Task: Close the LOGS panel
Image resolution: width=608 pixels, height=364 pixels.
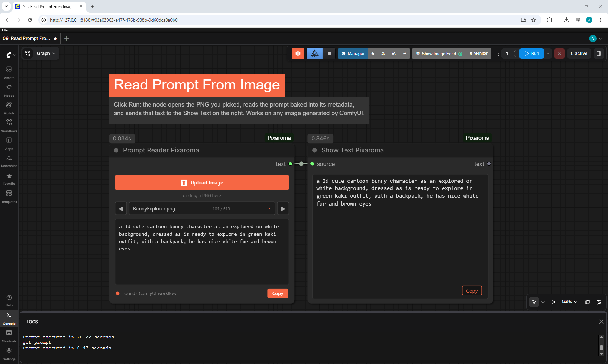Action: [x=601, y=322]
